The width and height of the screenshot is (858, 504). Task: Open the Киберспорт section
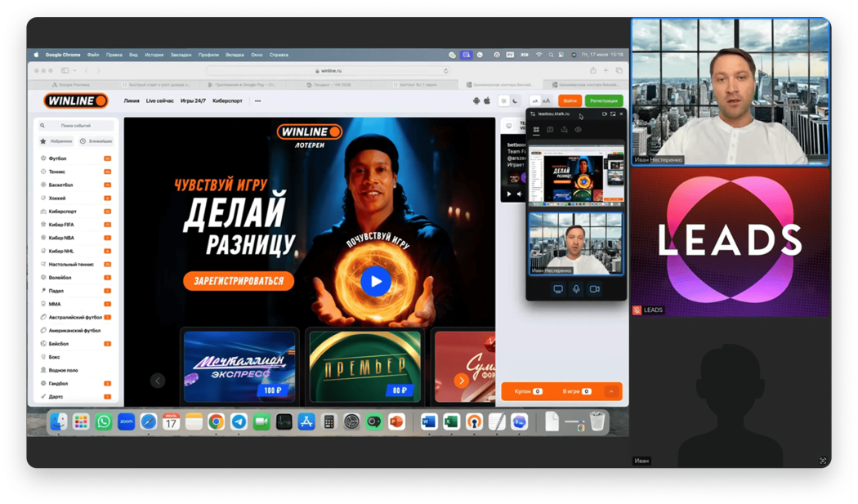click(x=228, y=100)
